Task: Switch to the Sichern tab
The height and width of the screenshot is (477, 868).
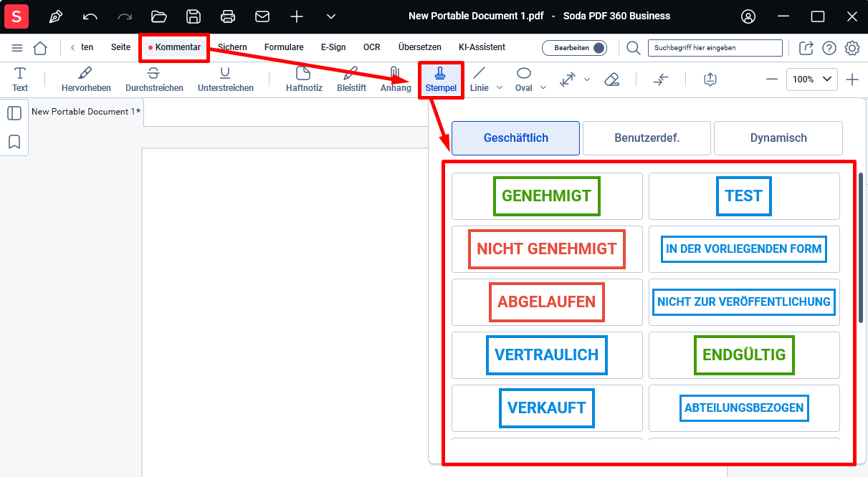Action: click(x=232, y=47)
